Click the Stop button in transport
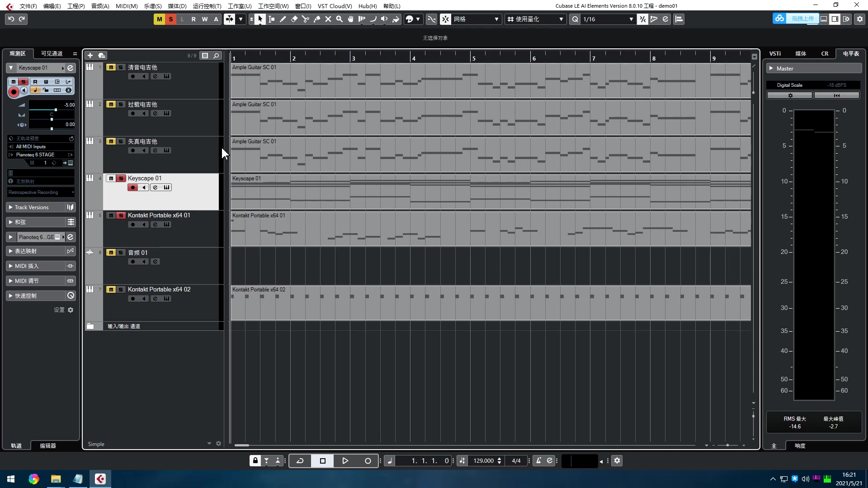 coord(322,460)
